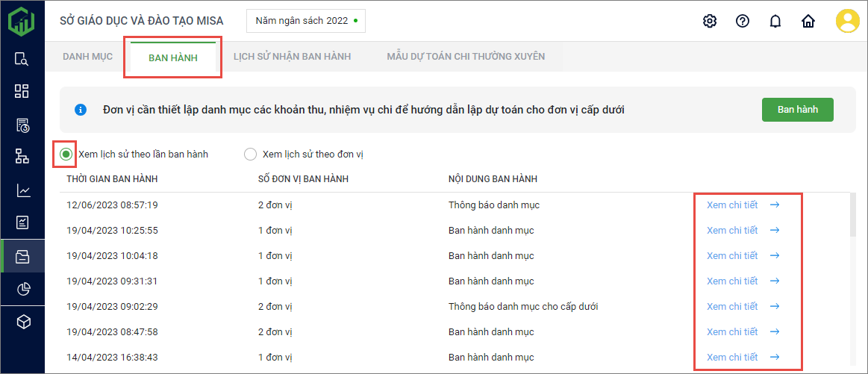Click the organization hierarchy icon in sidebar

22,156
